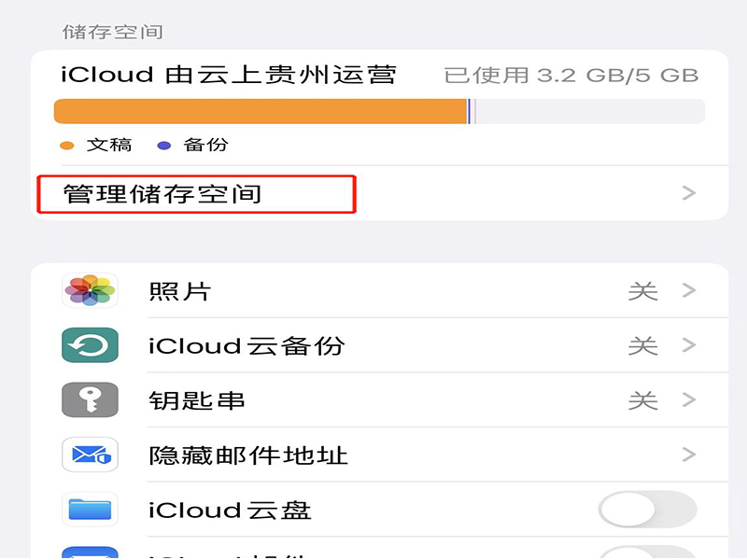
Task: Expand the chevron on the 钥匙串 row
Action: (689, 400)
